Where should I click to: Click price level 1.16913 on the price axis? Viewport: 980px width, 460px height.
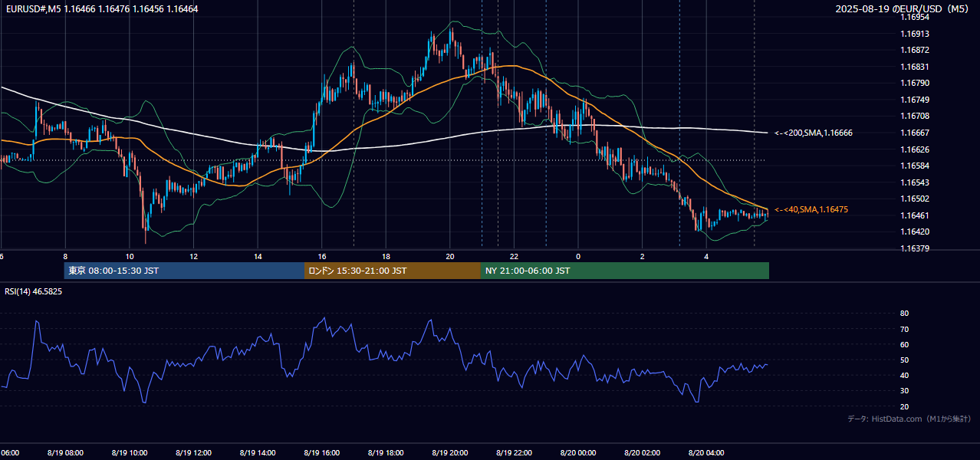(x=914, y=34)
